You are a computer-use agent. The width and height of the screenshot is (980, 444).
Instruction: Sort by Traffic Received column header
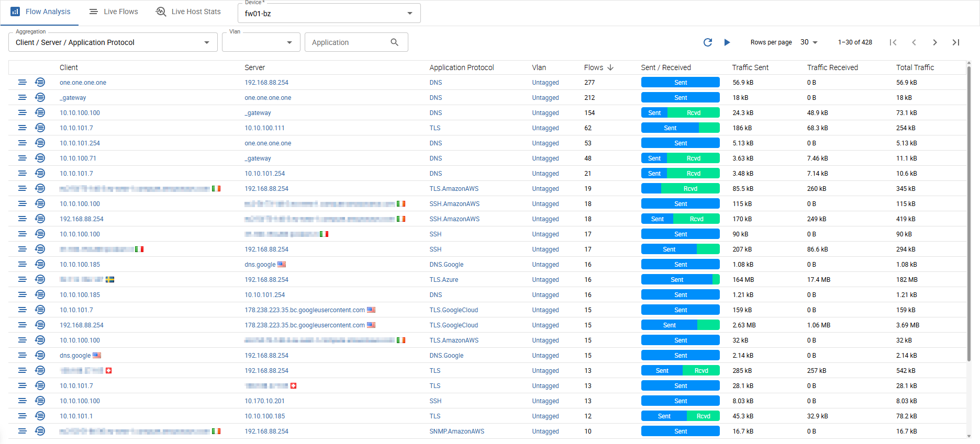pos(832,67)
